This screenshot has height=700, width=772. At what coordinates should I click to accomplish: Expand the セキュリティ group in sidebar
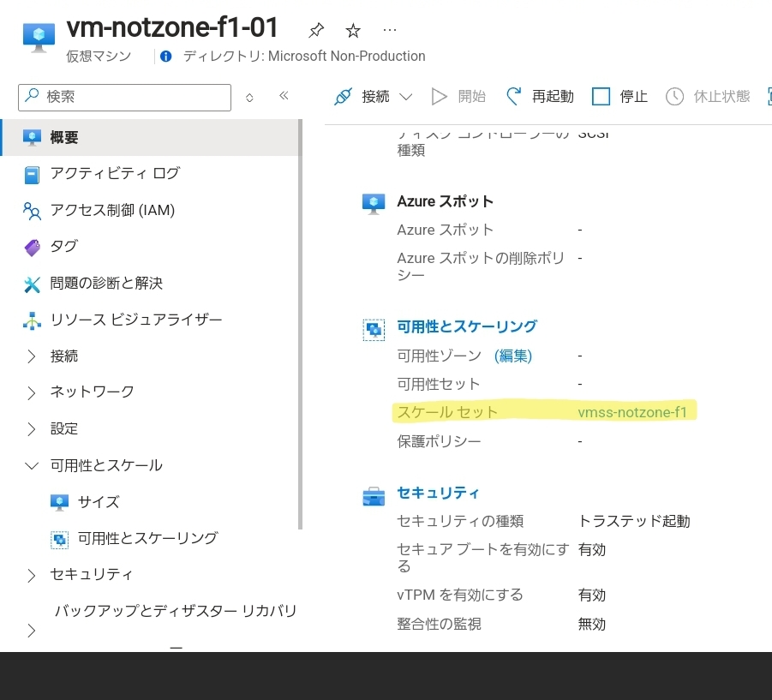click(32, 575)
